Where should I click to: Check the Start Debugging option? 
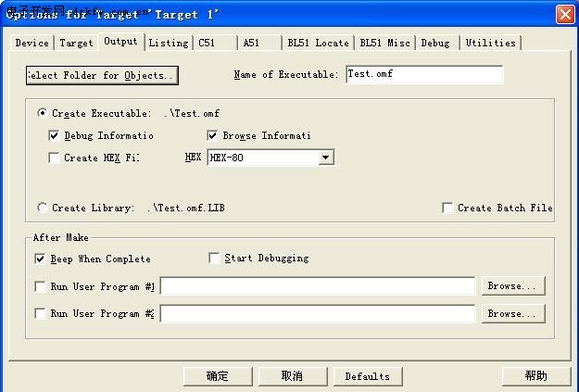[x=215, y=258]
